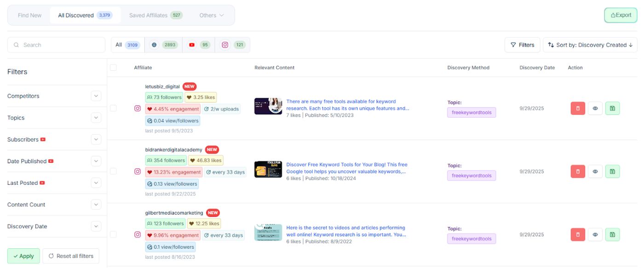Save the letusbiz_digital affiliate with green icon

(x=612, y=108)
